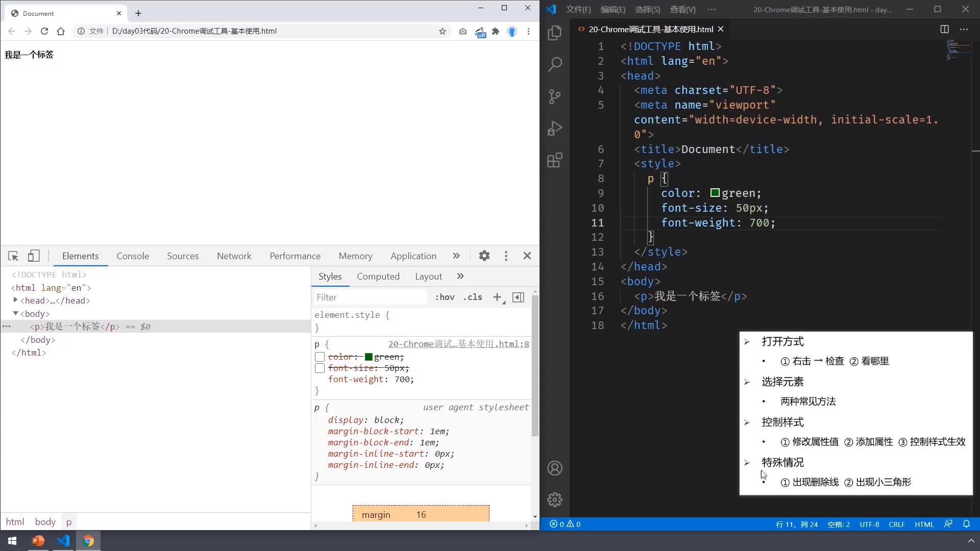Click the VS Code feedback icon in status bar
Screen dimensions: 980x551
tap(948, 524)
